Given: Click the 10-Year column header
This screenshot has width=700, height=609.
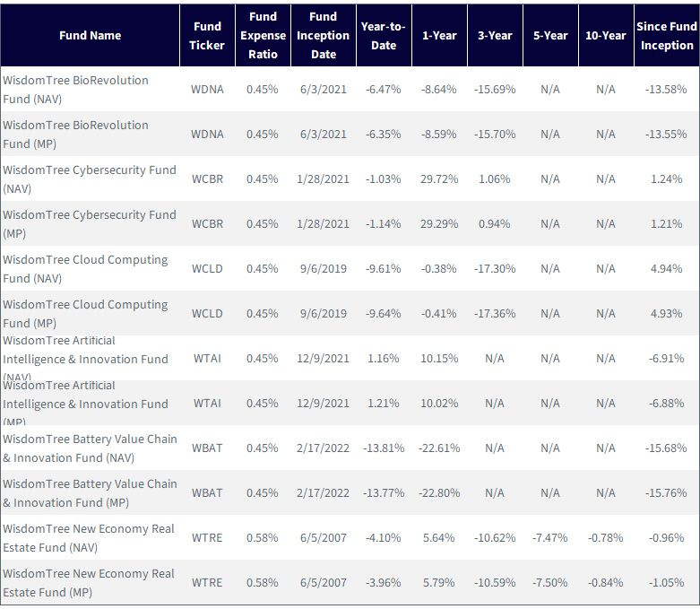Looking at the screenshot, I should [606, 36].
